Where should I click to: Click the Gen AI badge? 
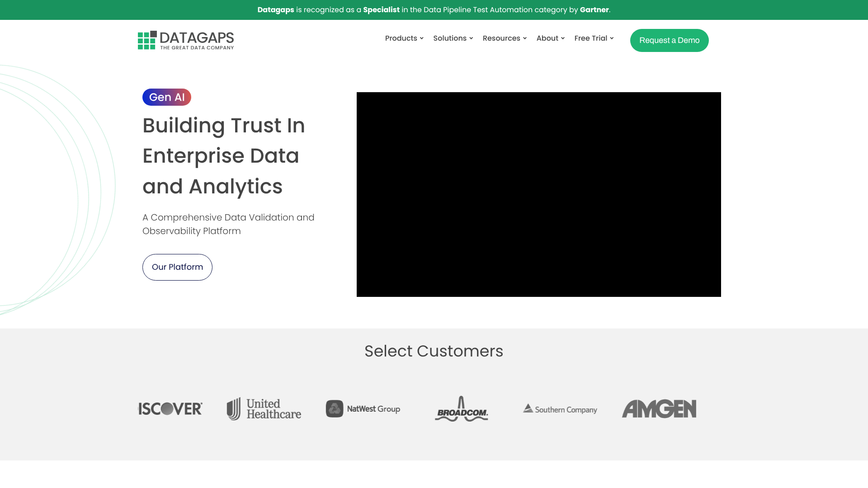[x=166, y=97]
